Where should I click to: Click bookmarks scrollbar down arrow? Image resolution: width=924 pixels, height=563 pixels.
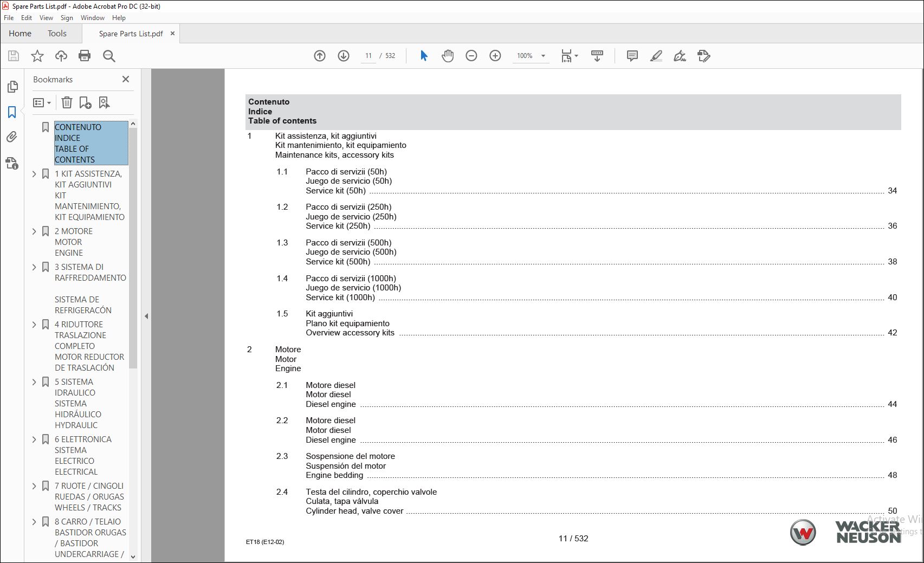pyautogui.click(x=133, y=556)
